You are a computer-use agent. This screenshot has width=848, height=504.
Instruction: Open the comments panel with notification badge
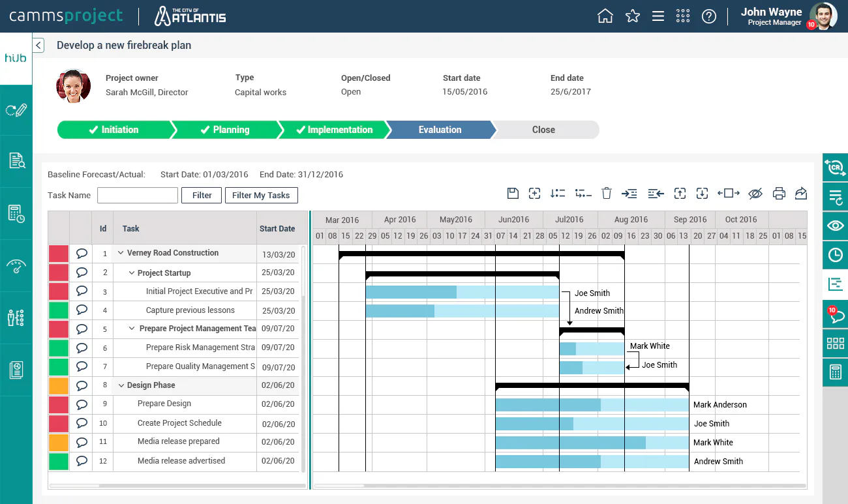pos(835,314)
